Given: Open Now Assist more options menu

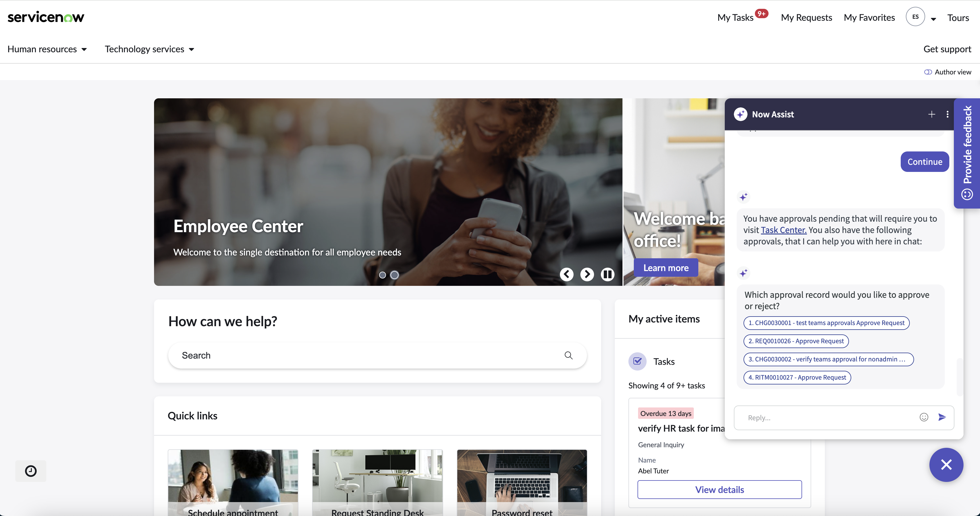Looking at the screenshot, I should pyautogui.click(x=947, y=114).
